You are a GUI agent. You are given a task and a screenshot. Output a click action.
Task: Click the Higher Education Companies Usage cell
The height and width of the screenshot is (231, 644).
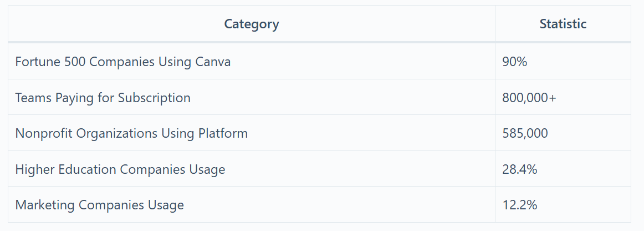(252, 169)
